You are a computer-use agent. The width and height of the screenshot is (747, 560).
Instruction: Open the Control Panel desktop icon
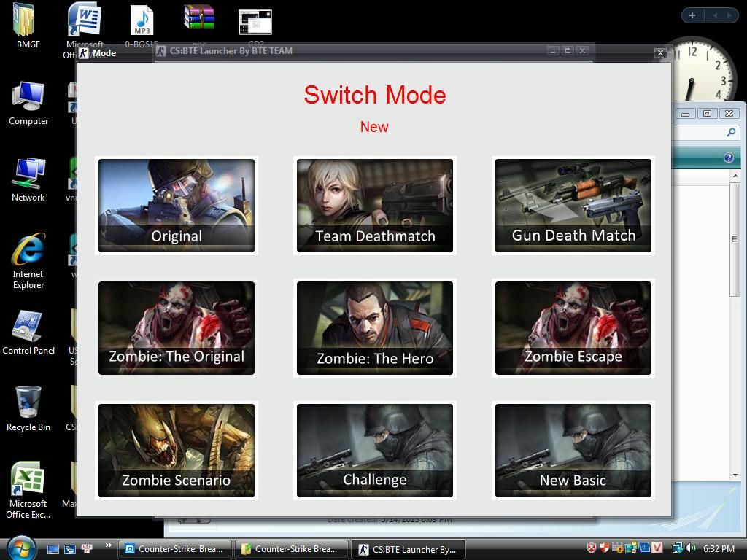pos(28,332)
